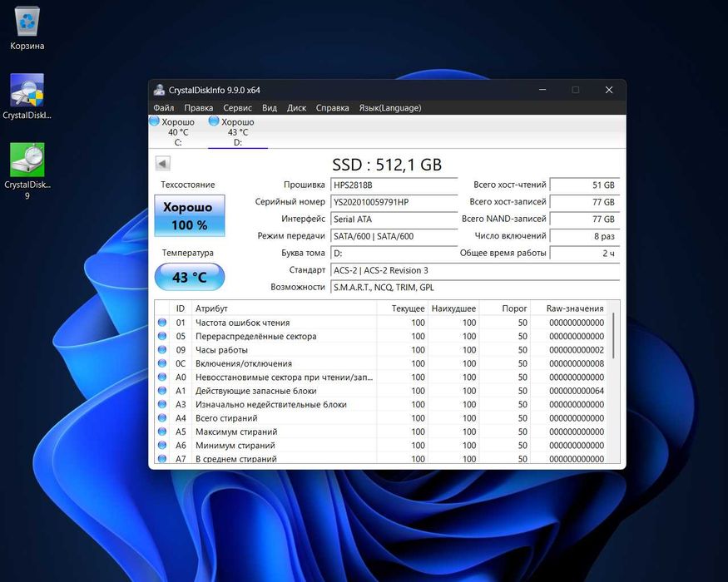The image size is (728, 582).
Task: Click status dot for attribute 01 row
Action: [162, 322]
